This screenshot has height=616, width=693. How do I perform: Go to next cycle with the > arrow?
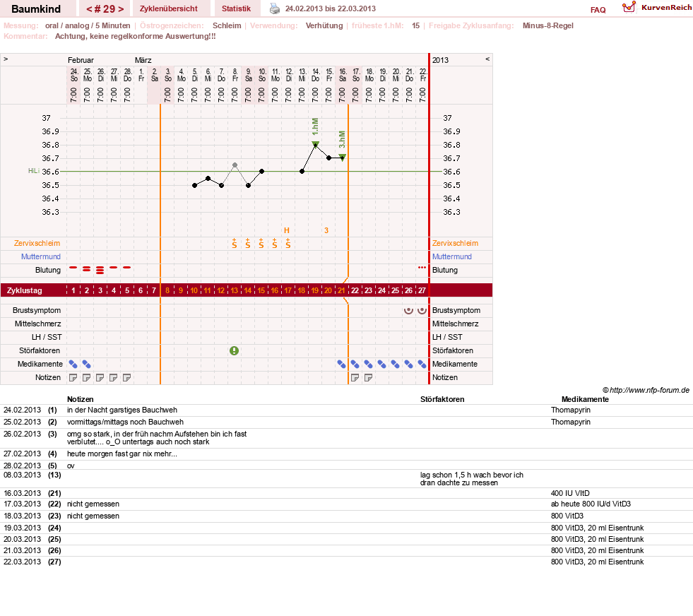(x=121, y=9)
